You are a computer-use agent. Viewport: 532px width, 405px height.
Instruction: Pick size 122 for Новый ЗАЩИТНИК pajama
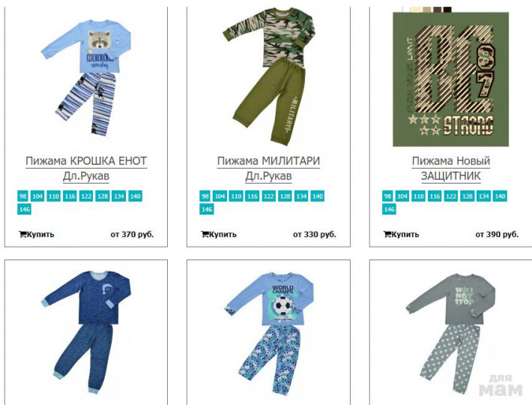pos(451,196)
